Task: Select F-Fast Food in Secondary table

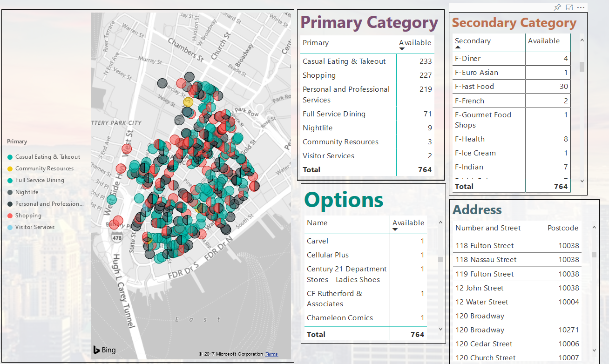Action: (474, 87)
